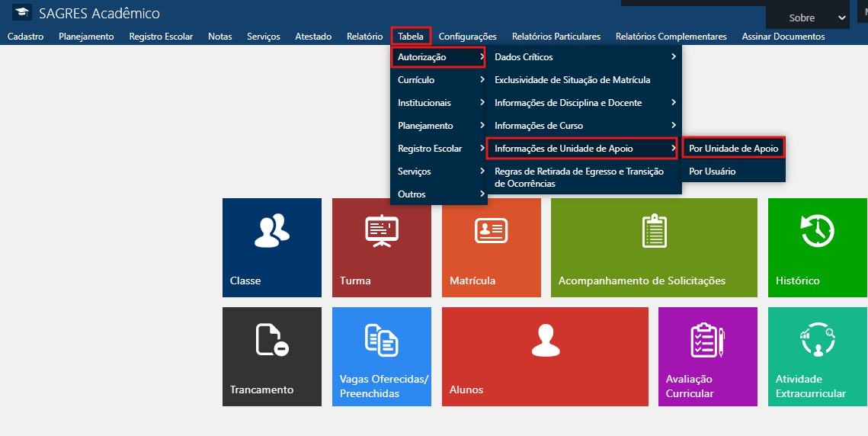Viewport: 868px width, 436px height.
Task: Open the Alunos tile label
Action: pos(466,390)
